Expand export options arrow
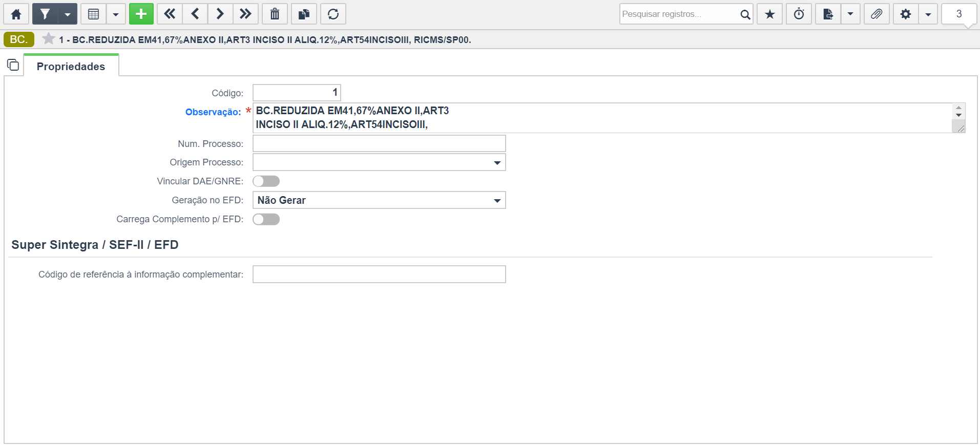The height and width of the screenshot is (445, 980). [x=850, y=14]
